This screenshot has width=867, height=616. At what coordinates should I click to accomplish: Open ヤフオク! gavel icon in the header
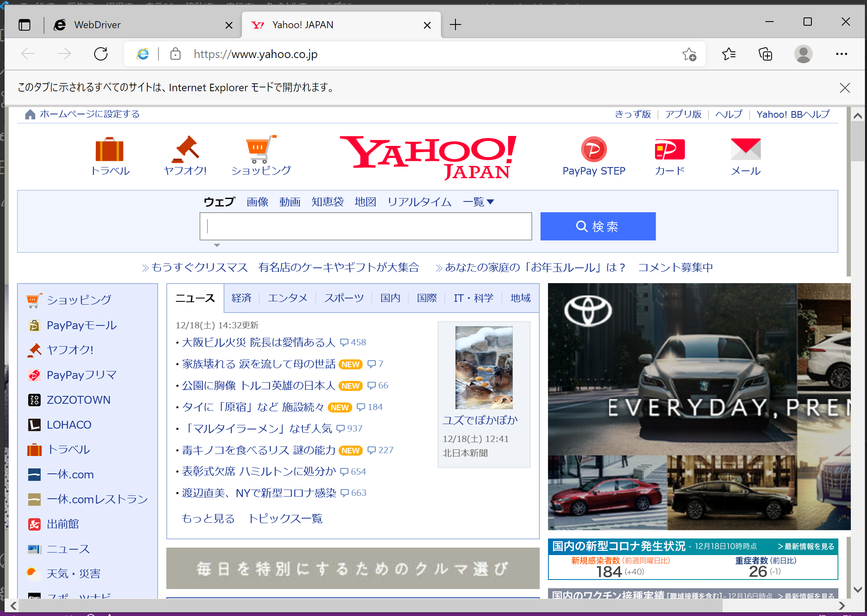click(x=185, y=149)
